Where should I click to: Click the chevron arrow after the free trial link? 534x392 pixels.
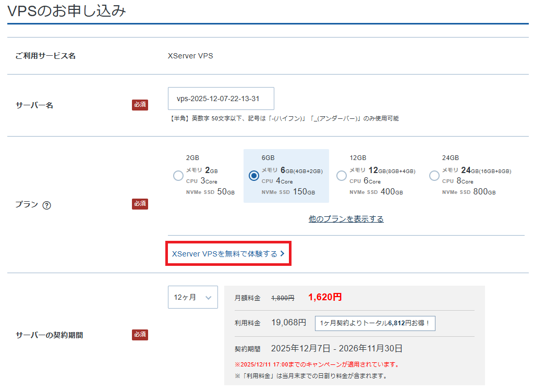pyautogui.click(x=282, y=254)
